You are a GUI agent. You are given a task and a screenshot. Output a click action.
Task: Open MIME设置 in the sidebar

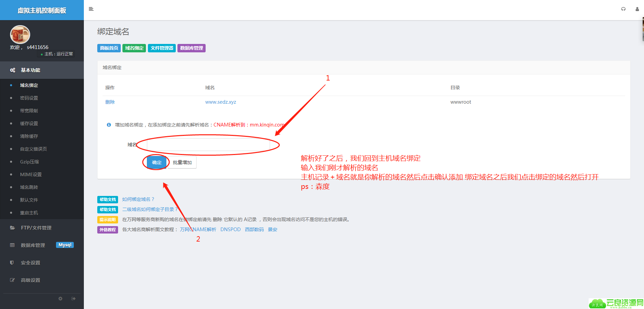point(31,174)
